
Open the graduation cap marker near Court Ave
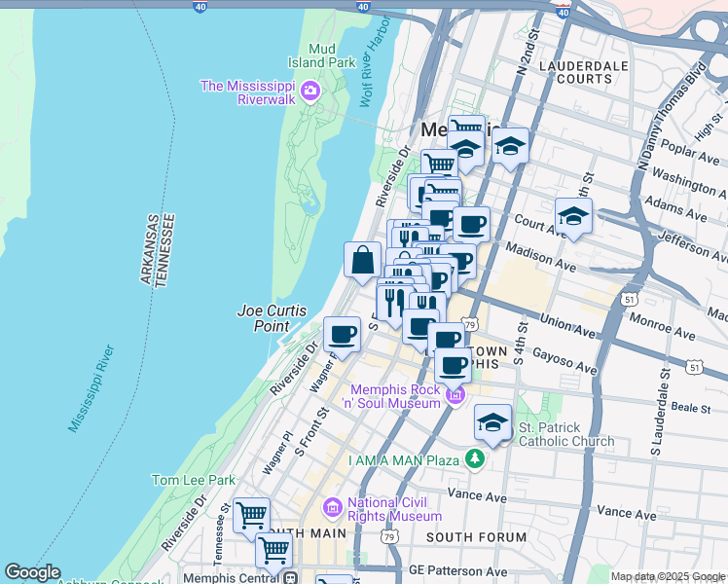tap(573, 217)
